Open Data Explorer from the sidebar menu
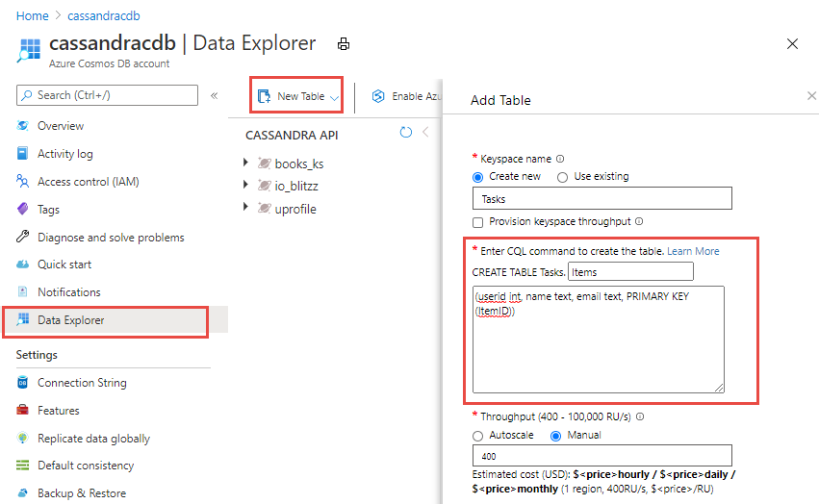The height and width of the screenshot is (504, 819). 71,320
